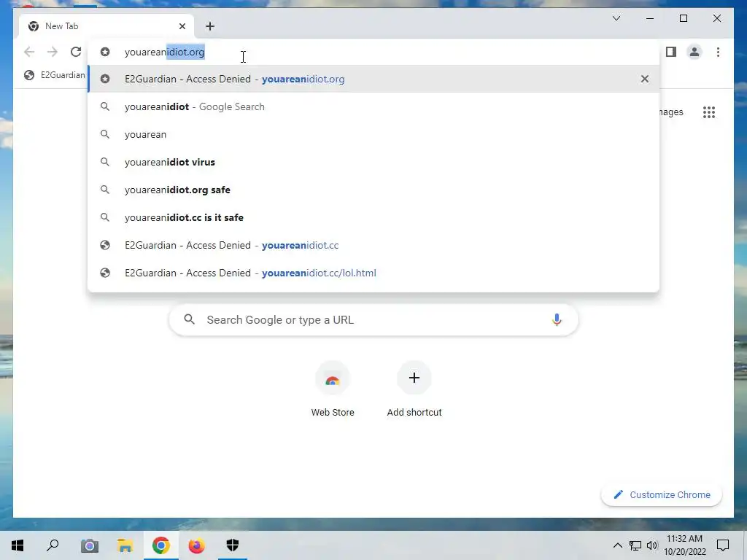Open youareanidiot.cc/lol.html history suggestion
The width and height of the screenshot is (747, 560).
(x=373, y=273)
